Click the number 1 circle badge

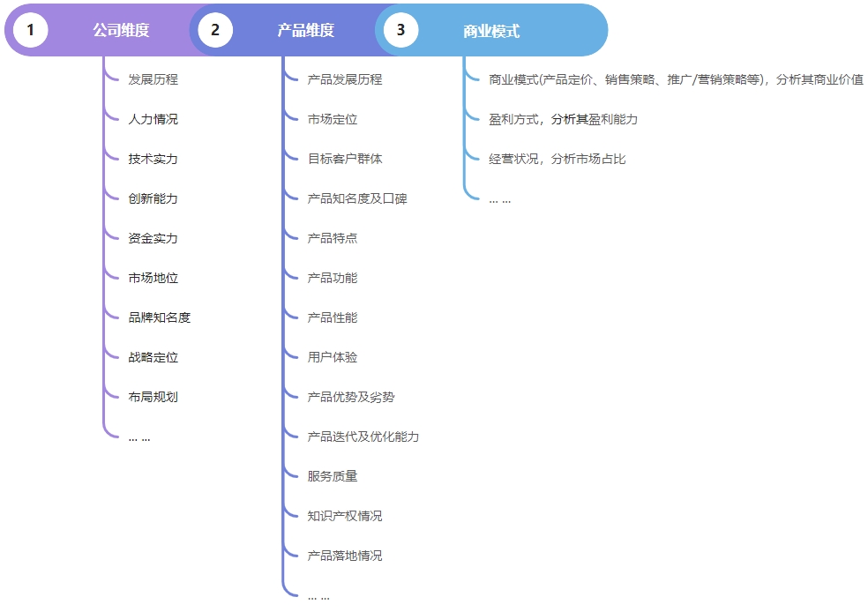tap(30, 30)
